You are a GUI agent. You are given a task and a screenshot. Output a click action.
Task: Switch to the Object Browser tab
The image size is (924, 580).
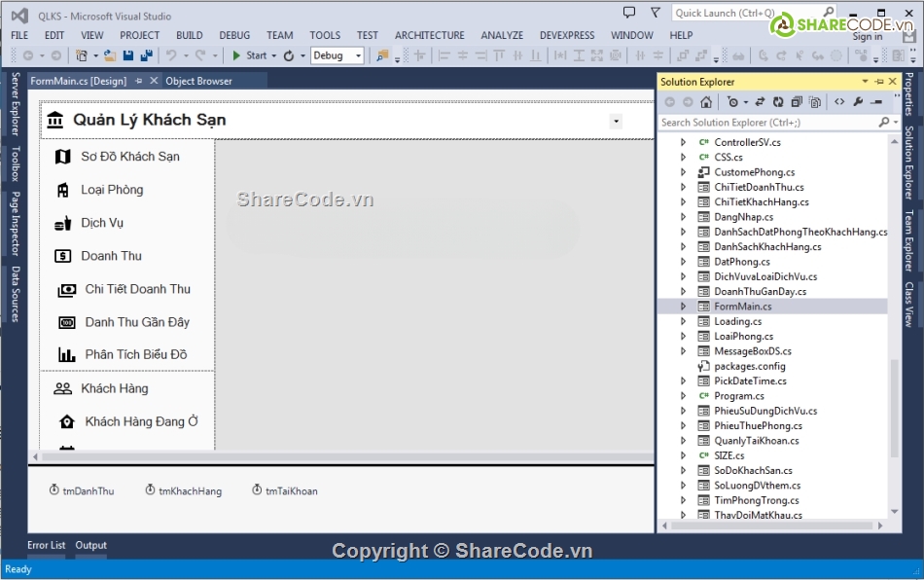coord(198,81)
